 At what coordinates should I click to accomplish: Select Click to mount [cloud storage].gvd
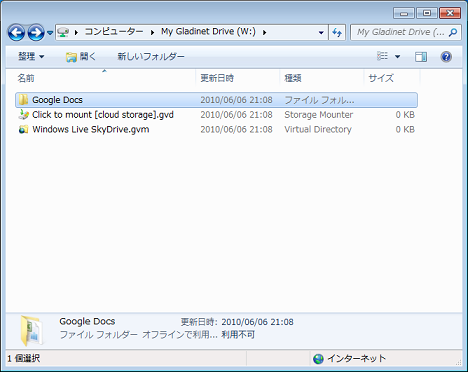[x=103, y=114]
